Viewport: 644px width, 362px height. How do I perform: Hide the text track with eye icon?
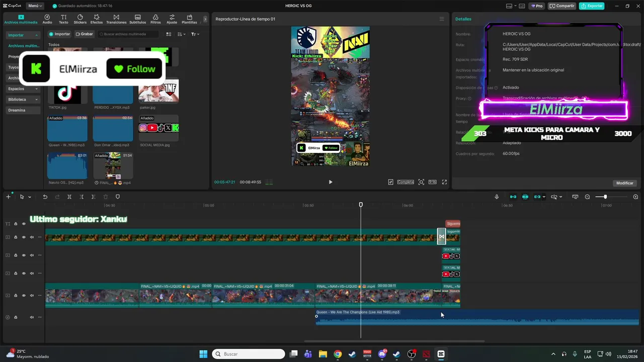[24, 224]
